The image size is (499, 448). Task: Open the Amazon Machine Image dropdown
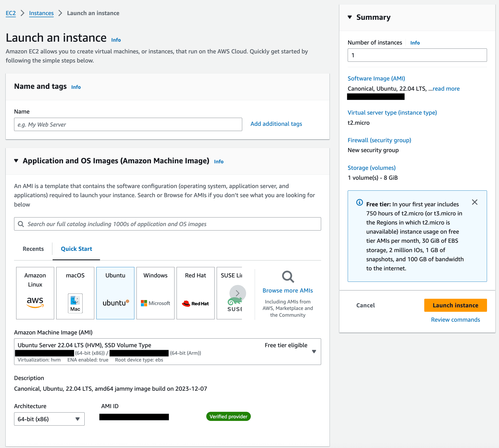coord(167,352)
